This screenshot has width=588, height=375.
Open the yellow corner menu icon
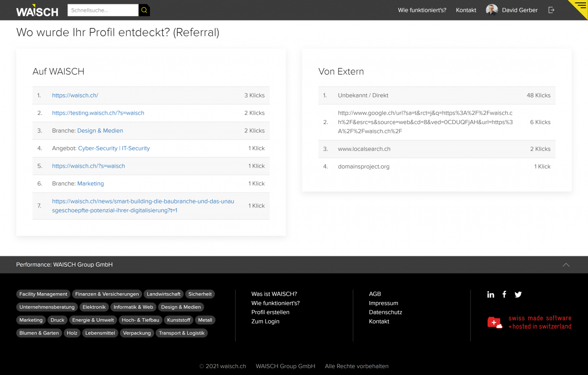581,7
